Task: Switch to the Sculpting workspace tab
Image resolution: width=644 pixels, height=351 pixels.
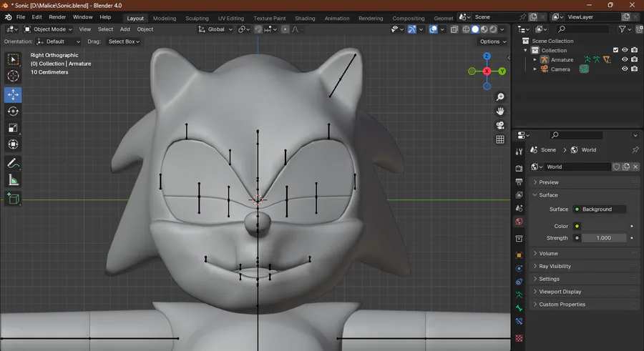Action: (197, 18)
